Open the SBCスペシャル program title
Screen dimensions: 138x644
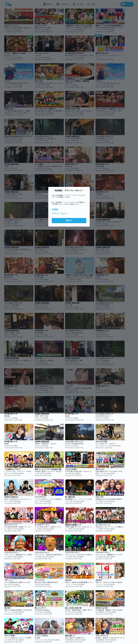102,636
